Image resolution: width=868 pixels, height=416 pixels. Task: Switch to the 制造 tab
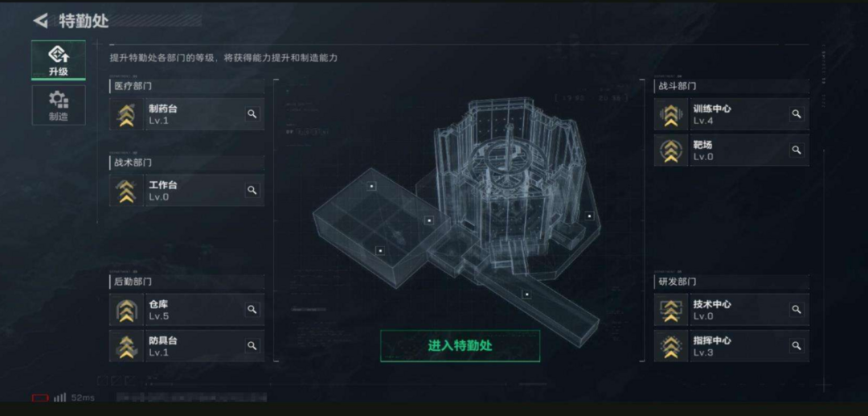point(59,105)
